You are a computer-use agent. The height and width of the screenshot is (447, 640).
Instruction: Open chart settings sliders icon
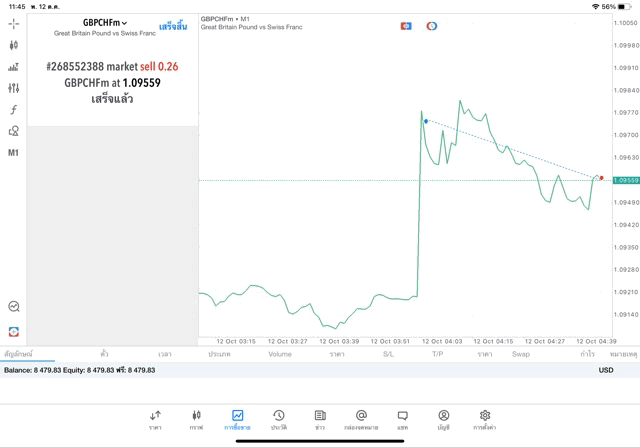[x=13, y=88]
